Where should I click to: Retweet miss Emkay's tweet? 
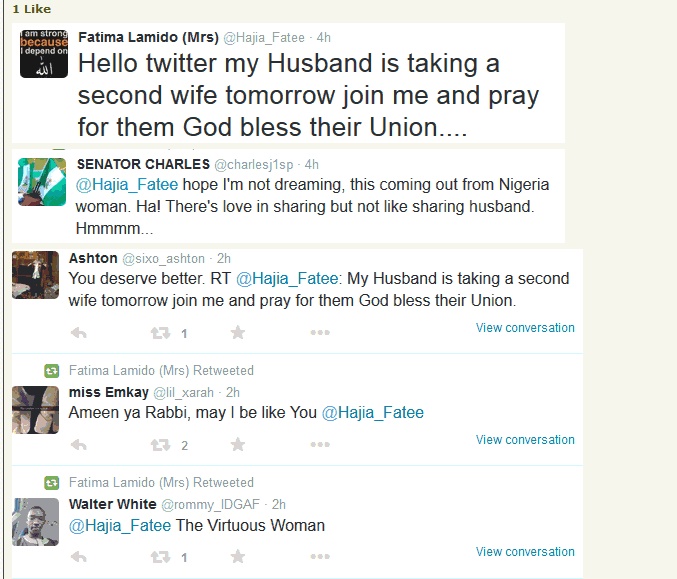(x=159, y=445)
